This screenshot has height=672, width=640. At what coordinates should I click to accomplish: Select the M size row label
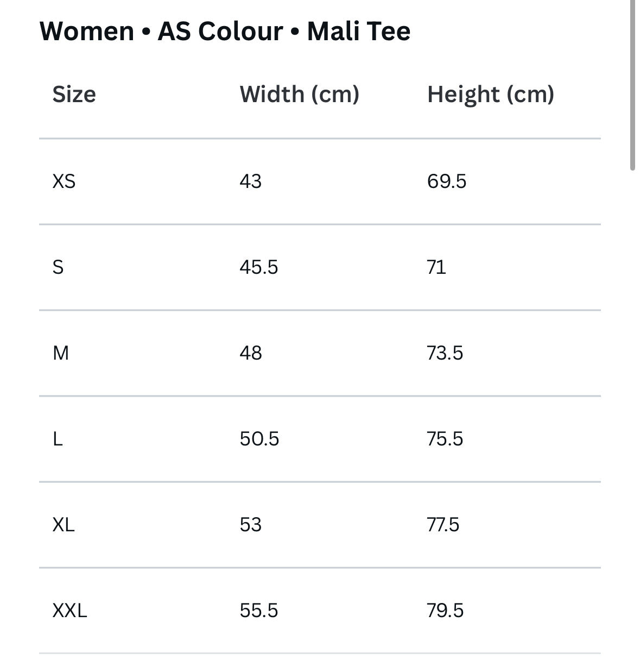[x=61, y=353]
